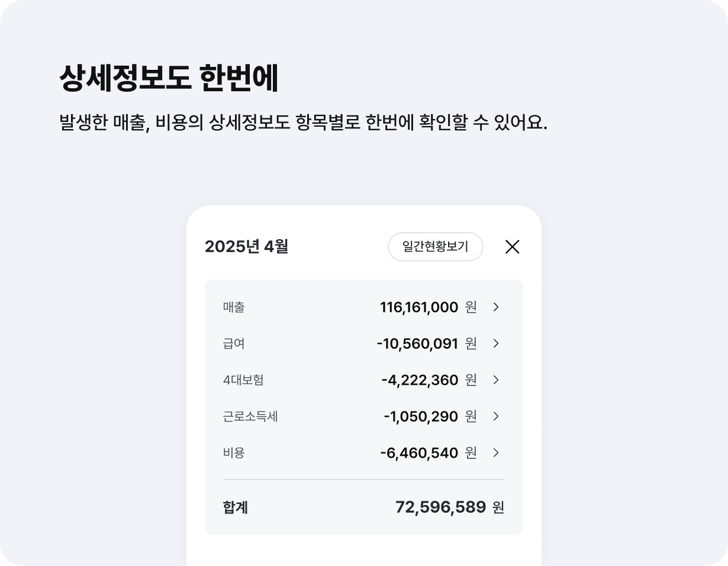The width and height of the screenshot is (728, 566).
Task: Click the 4대보험 label
Action: click(x=243, y=380)
